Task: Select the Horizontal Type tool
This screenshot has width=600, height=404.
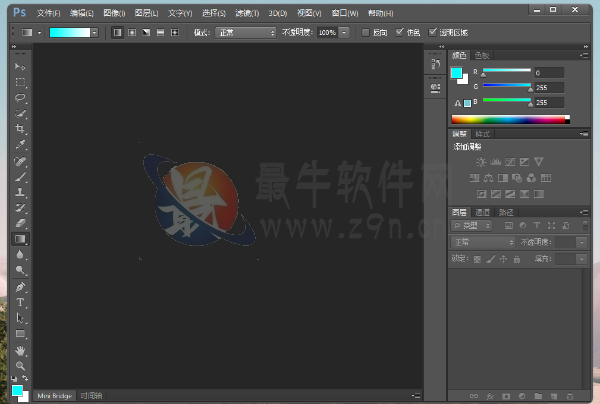Action: coord(20,303)
